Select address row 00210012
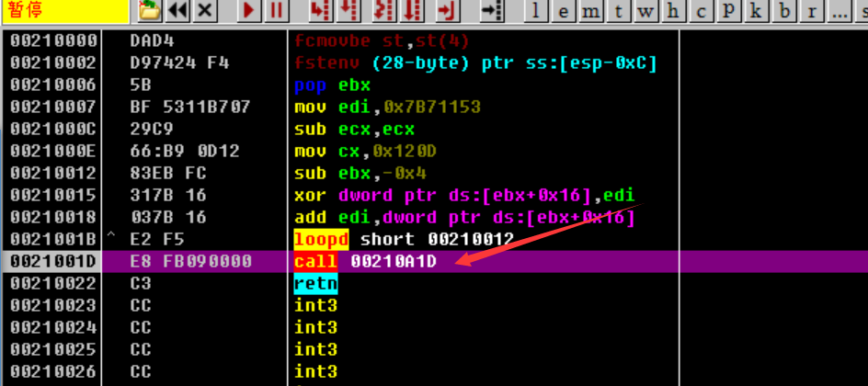The image size is (868, 386). (x=53, y=173)
